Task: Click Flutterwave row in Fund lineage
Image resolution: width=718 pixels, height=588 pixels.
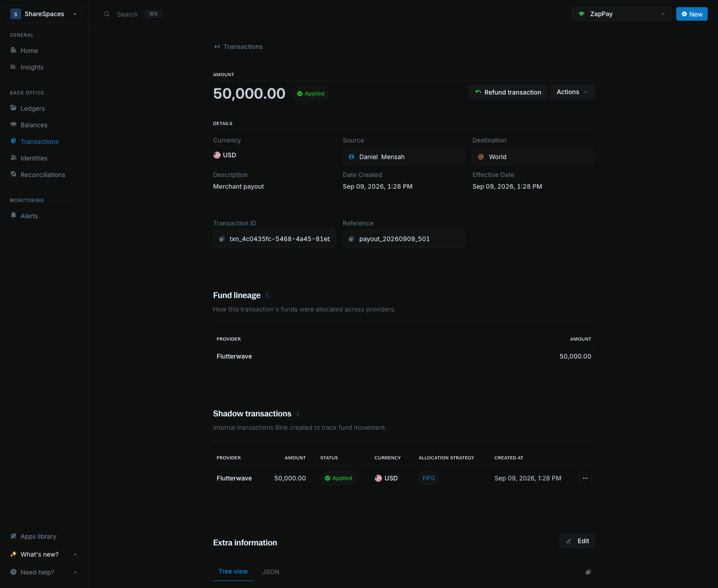Action: click(x=404, y=356)
